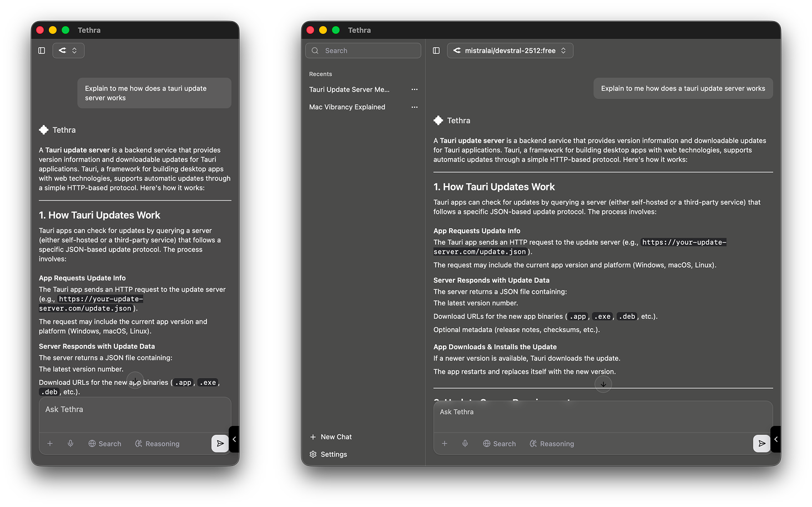Viewport: 812px width, 507px height.
Task: Collapse the chat panel with the right-edge chevron
Action: coord(775,439)
